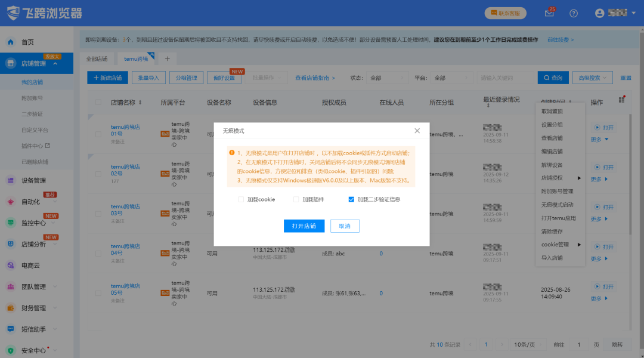This screenshot has width=644, height=358.
Task: Click the help question mark icon
Action: click(x=573, y=13)
